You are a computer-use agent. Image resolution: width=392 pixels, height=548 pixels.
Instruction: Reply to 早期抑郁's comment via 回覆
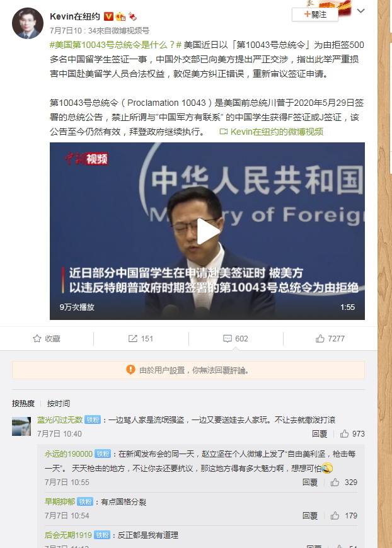point(310,515)
